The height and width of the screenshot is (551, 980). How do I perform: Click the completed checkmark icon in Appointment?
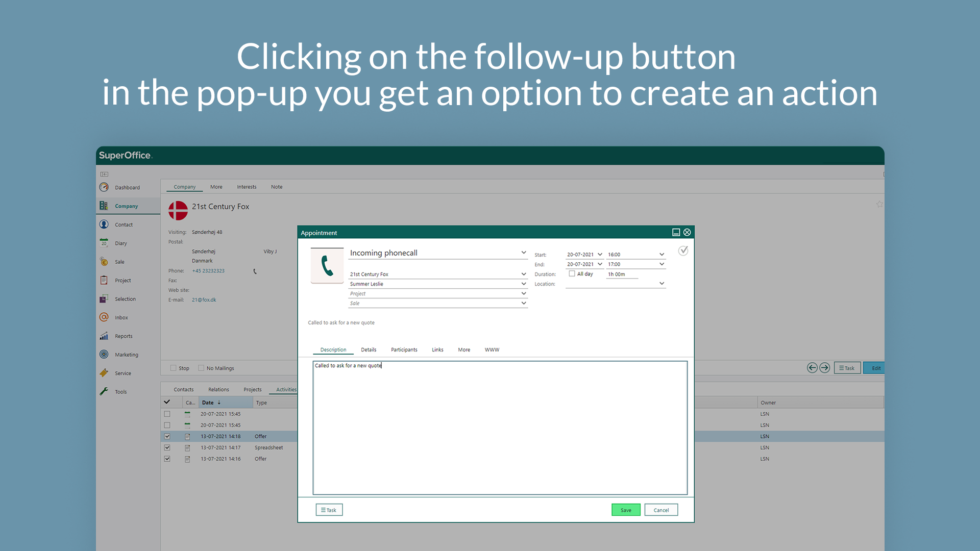(x=683, y=251)
